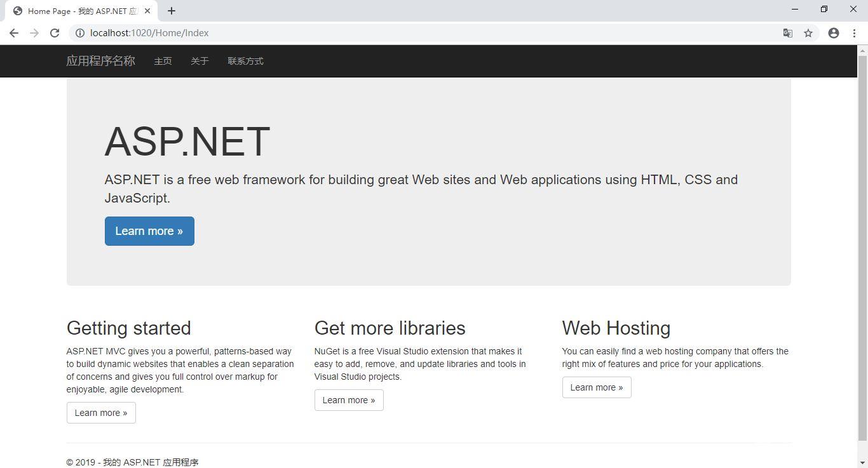Click the blue Learn more button
This screenshot has width=868, height=468.
[x=149, y=231]
